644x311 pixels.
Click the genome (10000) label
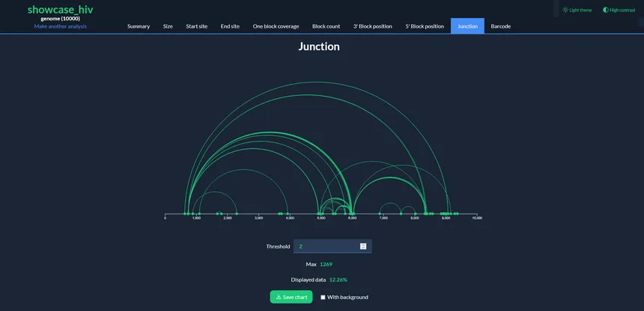tap(61, 19)
